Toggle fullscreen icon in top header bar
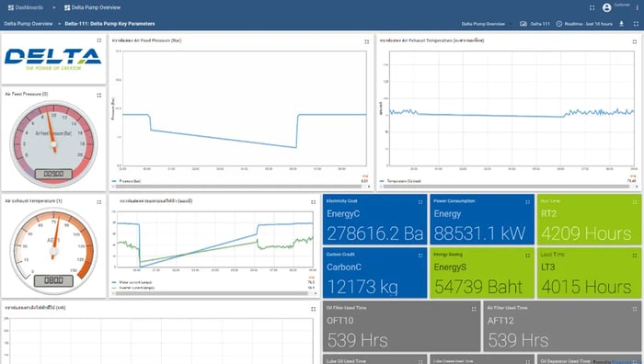 [x=592, y=7]
